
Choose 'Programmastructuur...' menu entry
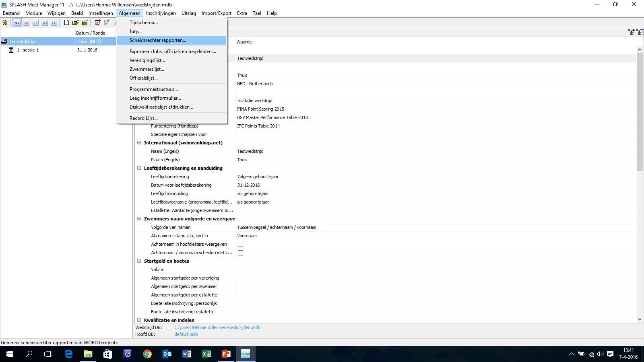171,89
